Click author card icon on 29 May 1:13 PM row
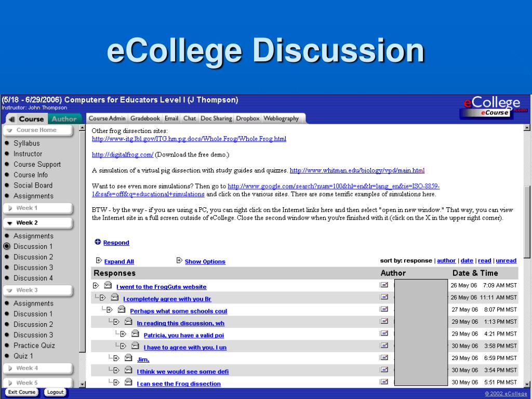This screenshot has height=399, width=532. pyautogui.click(x=384, y=321)
